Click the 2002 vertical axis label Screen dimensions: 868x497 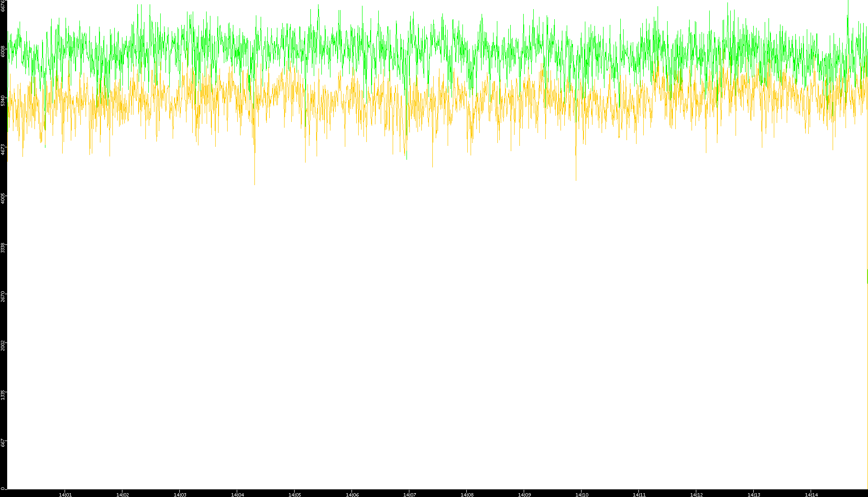(x=3, y=345)
